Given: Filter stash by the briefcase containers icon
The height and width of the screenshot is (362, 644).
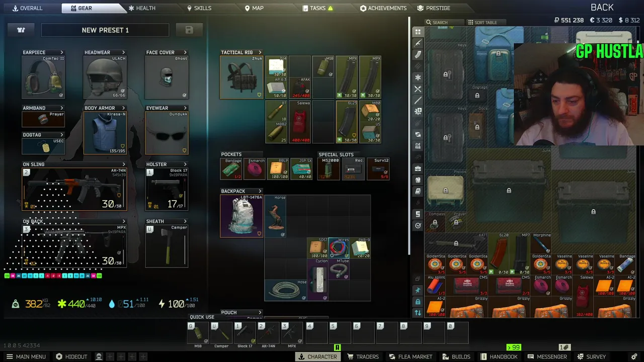Looking at the screenshot, I should pos(418,168).
